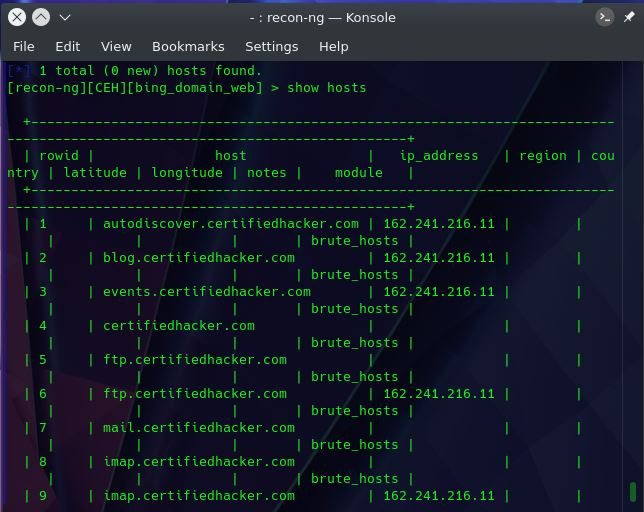Click the terminal scrollbar handle

pyautogui.click(x=633, y=491)
